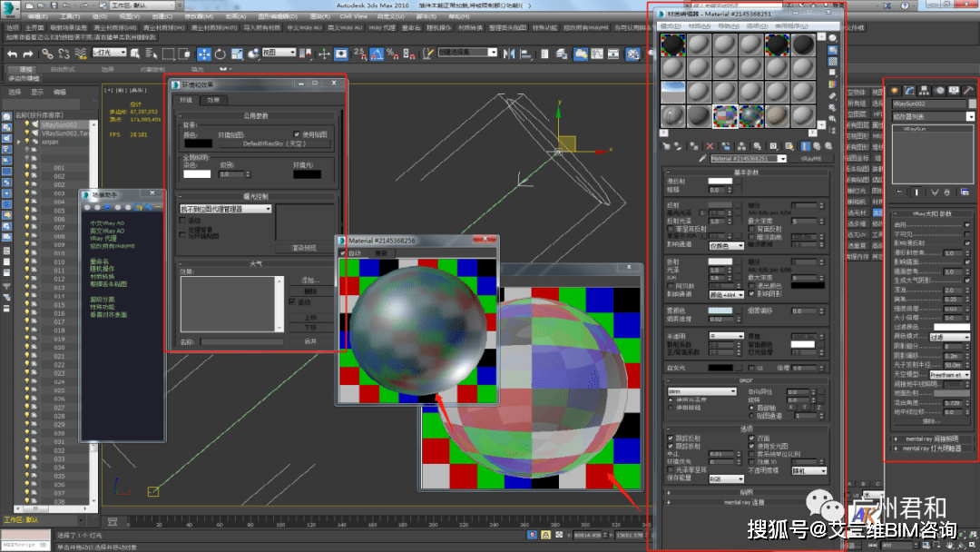Toggle the material editor Background checker icon
This screenshot has width=980, height=552.
pos(832,61)
